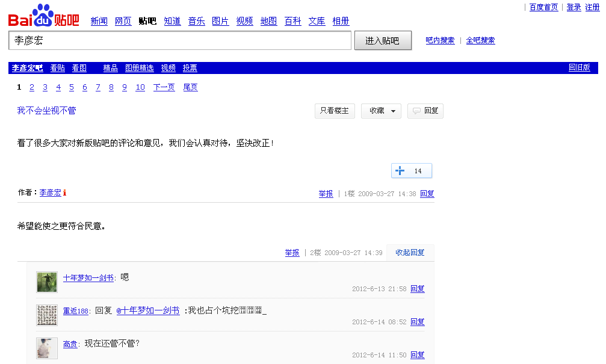The width and height of the screenshot is (606, 364).
Task: Click the 登录 link
Action: [574, 7]
